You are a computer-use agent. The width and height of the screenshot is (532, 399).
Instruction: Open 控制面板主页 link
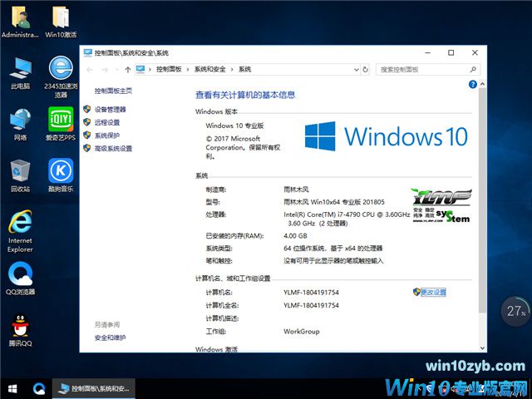[113, 91]
